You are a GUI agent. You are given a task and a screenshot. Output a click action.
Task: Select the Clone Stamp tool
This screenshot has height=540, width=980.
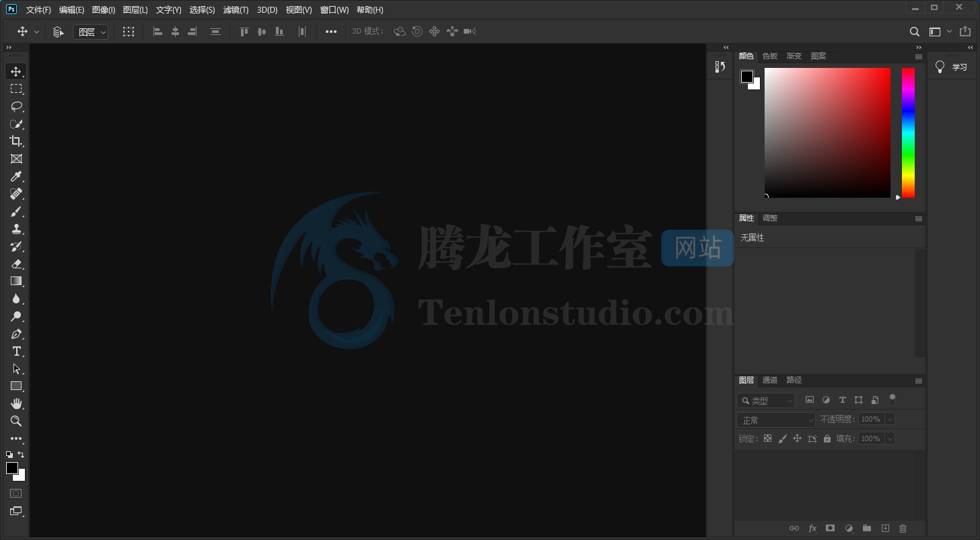pos(16,229)
